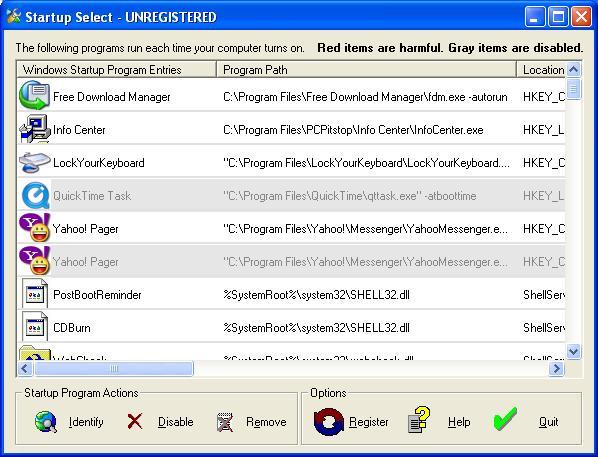598x457 pixels.
Task: Sort by Location column header
Action: coord(541,70)
